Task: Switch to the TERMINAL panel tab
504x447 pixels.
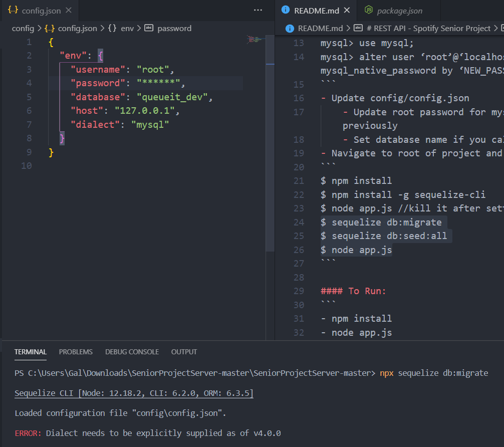Action: [31, 352]
